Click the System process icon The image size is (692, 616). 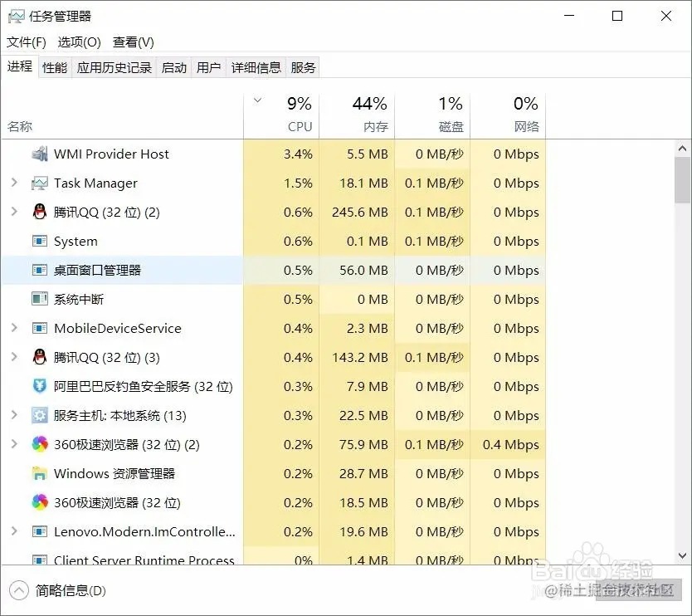click(x=40, y=241)
